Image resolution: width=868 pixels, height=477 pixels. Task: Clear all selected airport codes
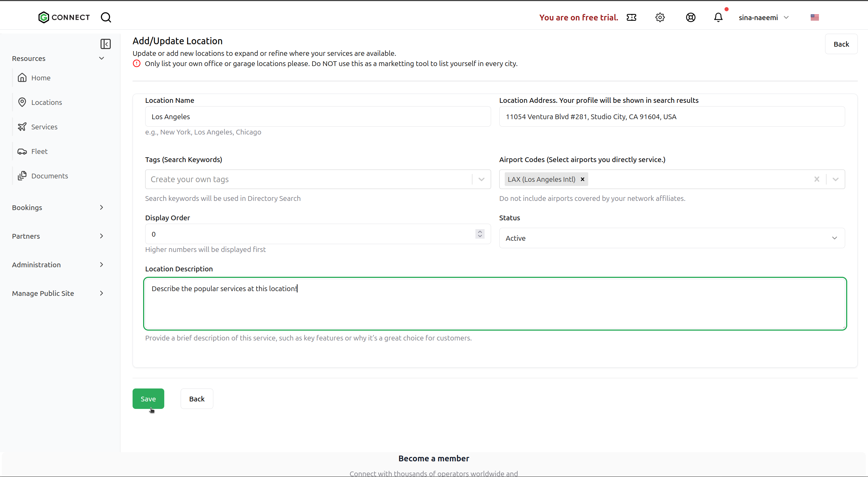817,179
